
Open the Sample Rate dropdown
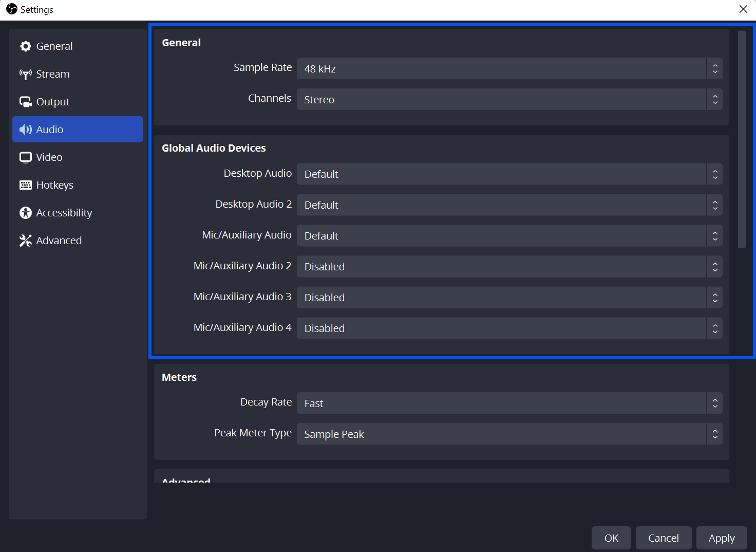pos(509,68)
